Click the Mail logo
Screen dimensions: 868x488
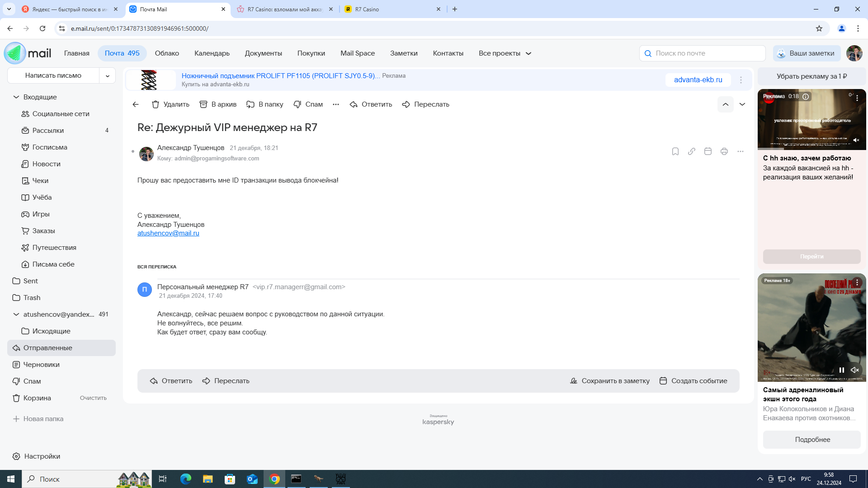(28, 53)
